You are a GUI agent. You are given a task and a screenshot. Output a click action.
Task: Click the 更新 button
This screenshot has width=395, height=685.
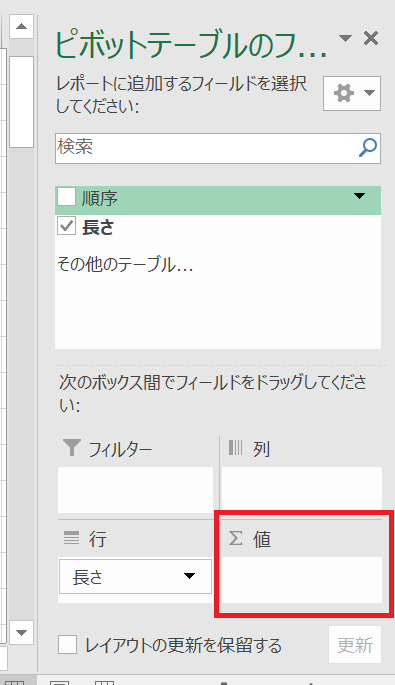click(x=355, y=645)
